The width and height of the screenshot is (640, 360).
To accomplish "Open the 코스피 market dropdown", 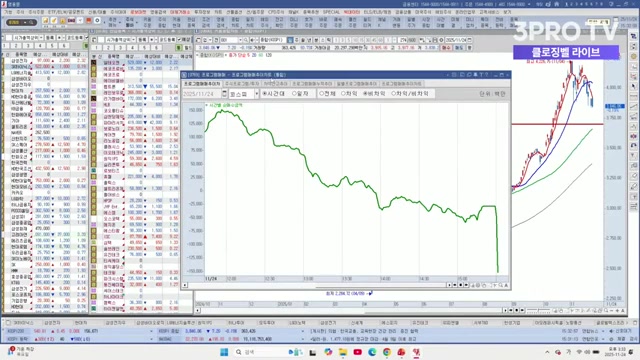I will [256, 94].
